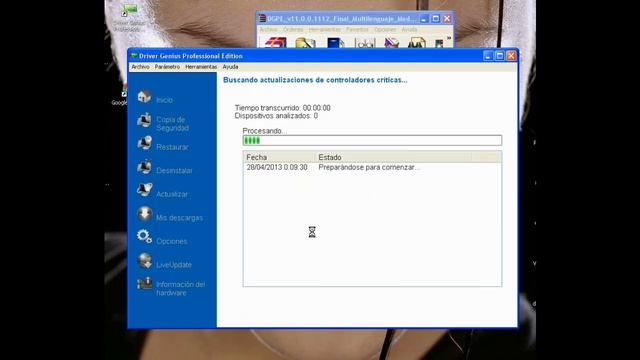The image size is (640, 360).
Task: Open the Inicio home section
Action: [x=155, y=99]
